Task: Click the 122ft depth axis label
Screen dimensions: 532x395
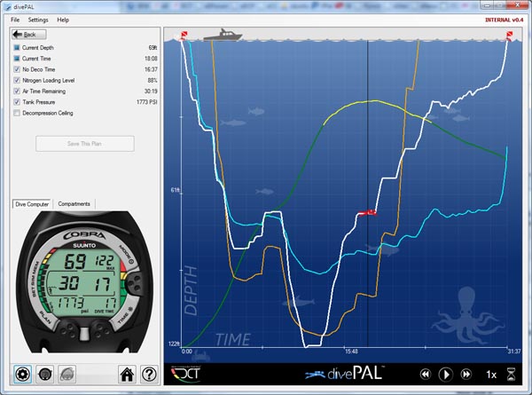Action: [x=174, y=344]
